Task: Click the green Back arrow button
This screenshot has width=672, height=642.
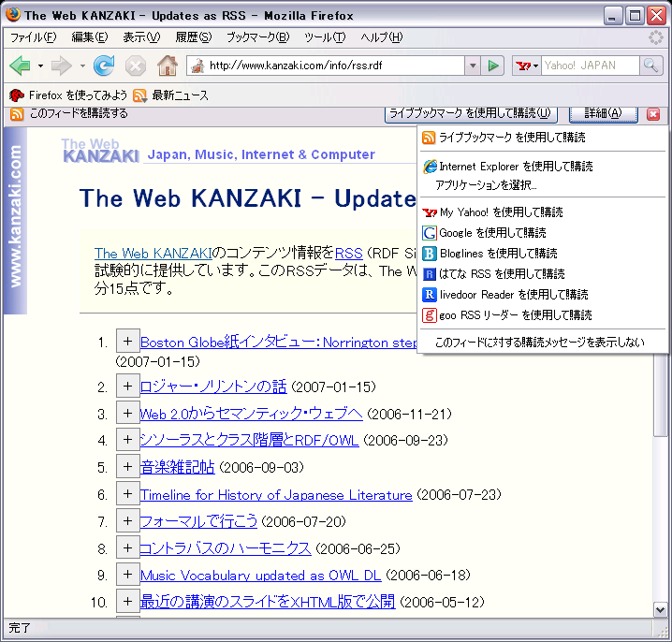Action: click(20, 66)
